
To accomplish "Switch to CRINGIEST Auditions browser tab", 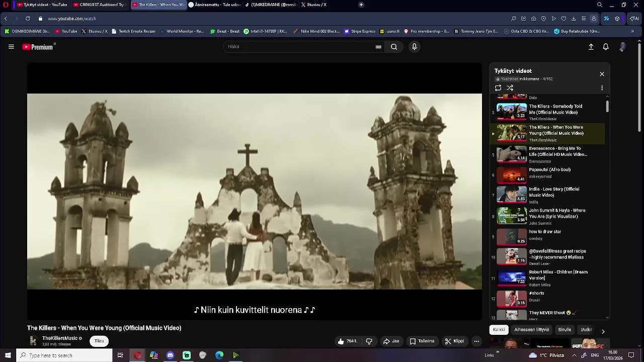I will (x=100, y=5).
